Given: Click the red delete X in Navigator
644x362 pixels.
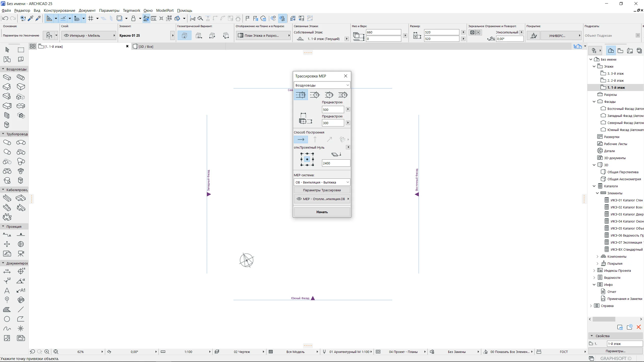Looking at the screenshot, I should pyautogui.click(x=638, y=327).
